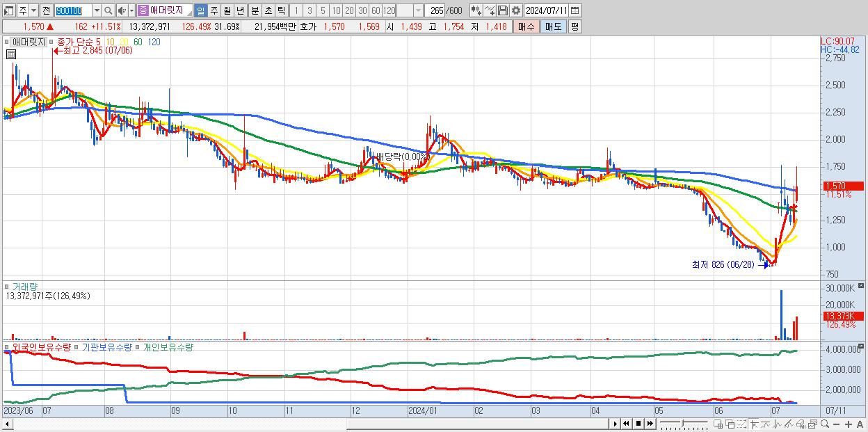Image resolution: width=868 pixels, height=432 pixels.
Task: Click the 평 button beside 매도
Action: (x=574, y=26)
